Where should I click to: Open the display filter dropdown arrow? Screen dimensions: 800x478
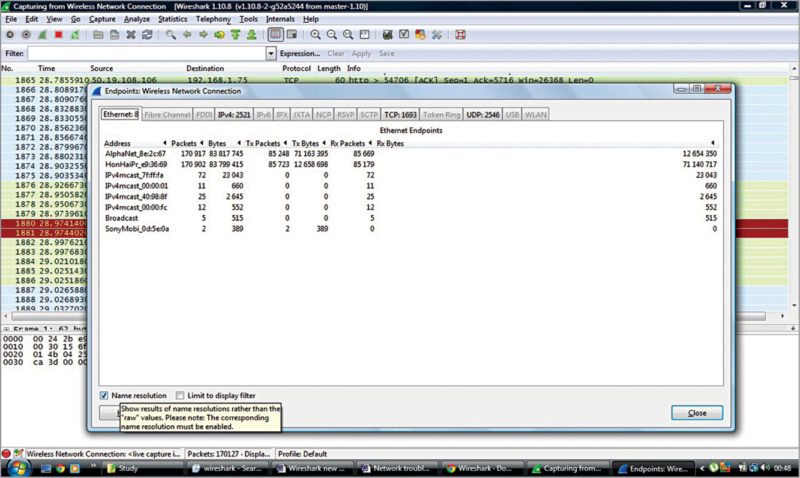pos(270,53)
